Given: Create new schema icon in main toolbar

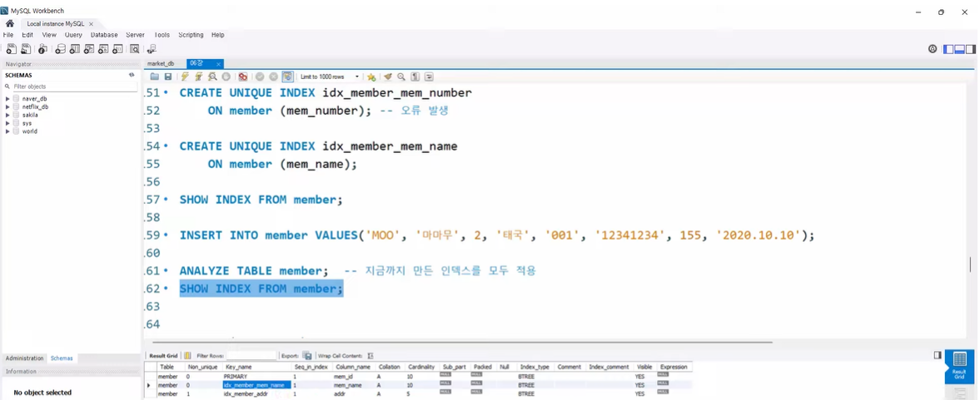Looking at the screenshot, I should coord(60,49).
